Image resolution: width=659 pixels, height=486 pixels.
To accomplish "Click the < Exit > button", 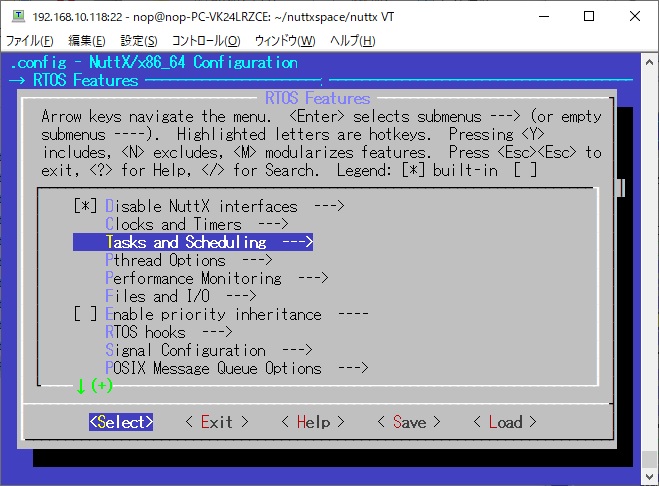I will tap(217, 422).
